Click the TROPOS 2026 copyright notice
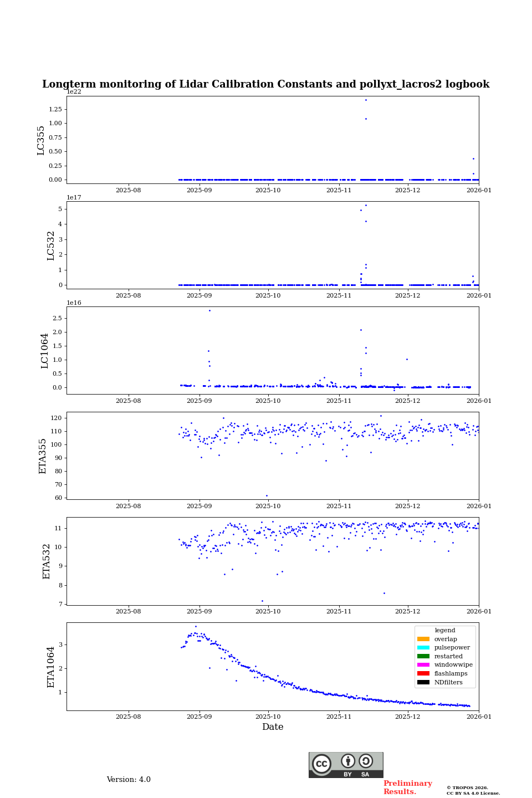This screenshot has width=532, height=798. (473, 790)
